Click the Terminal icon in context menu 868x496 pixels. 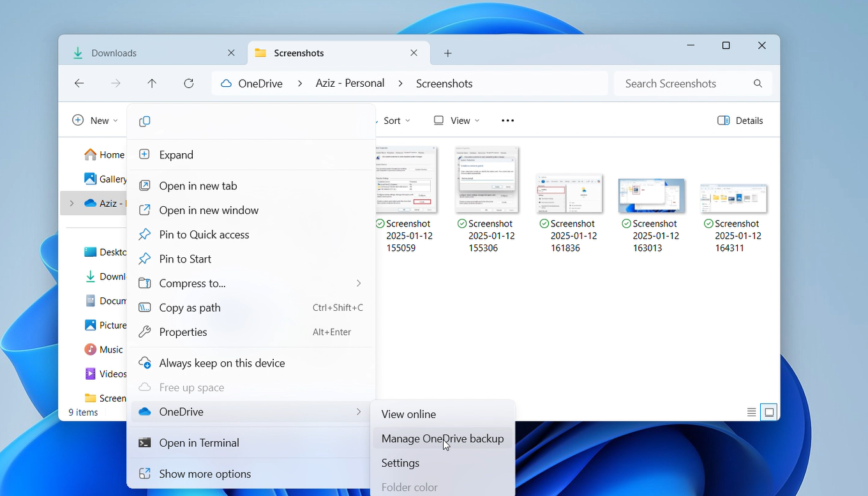coord(145,442)
